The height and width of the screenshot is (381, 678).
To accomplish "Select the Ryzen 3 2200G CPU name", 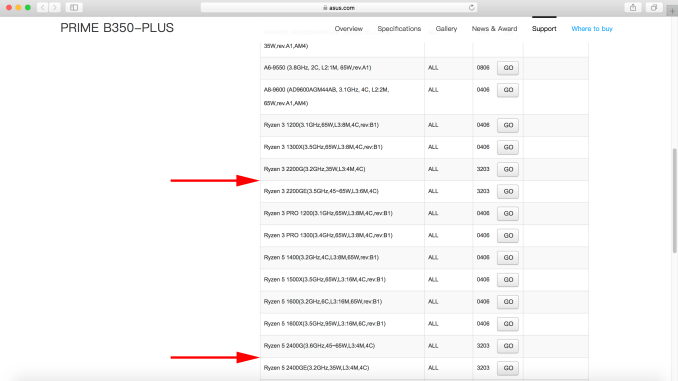I will point(314,169).
